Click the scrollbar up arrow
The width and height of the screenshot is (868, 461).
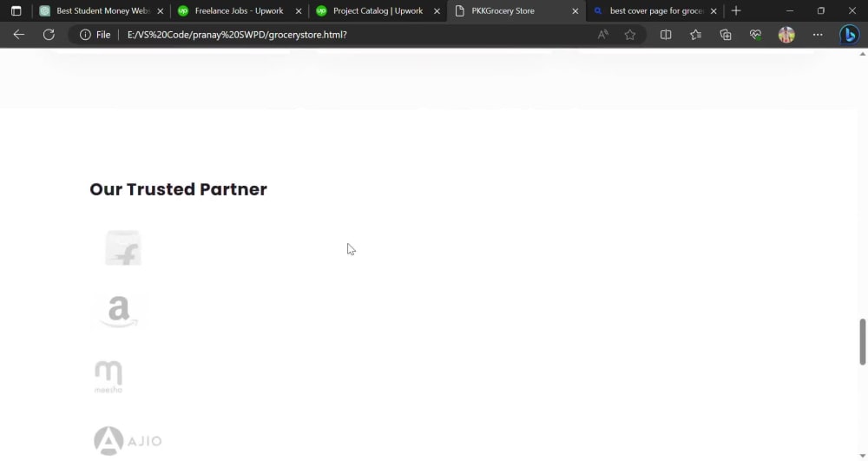863,54
